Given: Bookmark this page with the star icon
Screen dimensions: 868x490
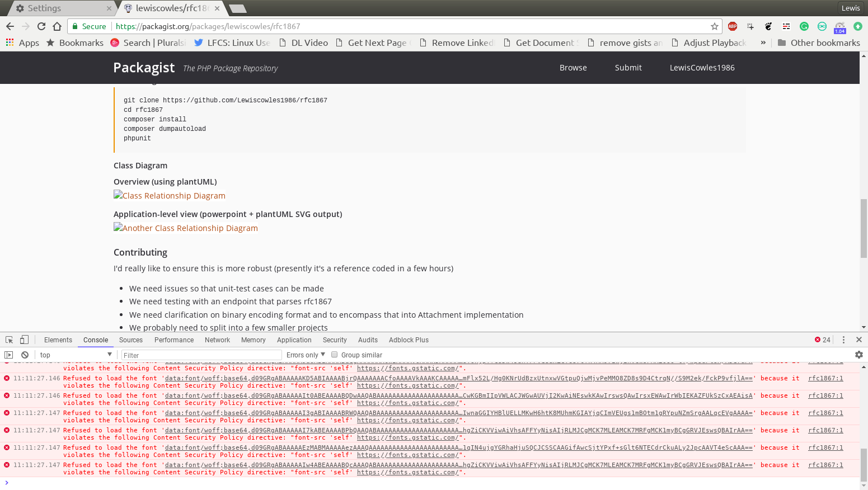Looking at the screenshot, I should 715,26.
